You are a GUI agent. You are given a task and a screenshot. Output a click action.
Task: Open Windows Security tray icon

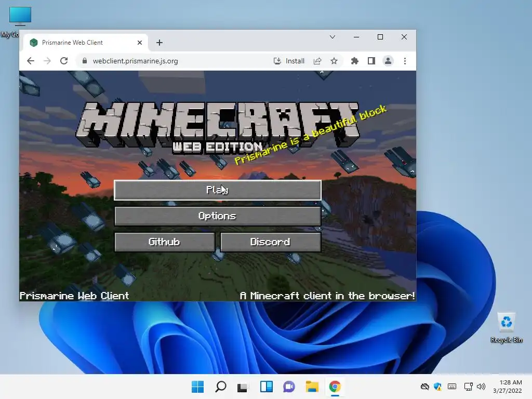tap(437, 387)
